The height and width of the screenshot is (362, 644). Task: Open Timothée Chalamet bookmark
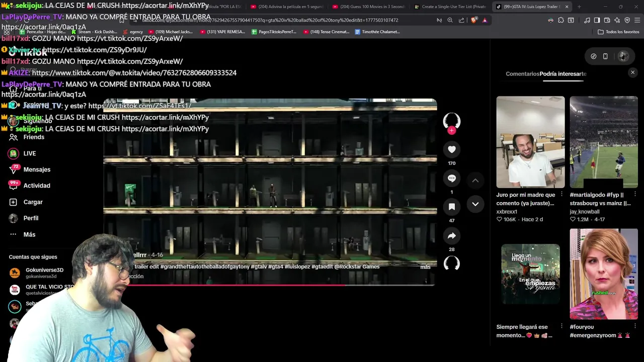click(x=377, y=32)
